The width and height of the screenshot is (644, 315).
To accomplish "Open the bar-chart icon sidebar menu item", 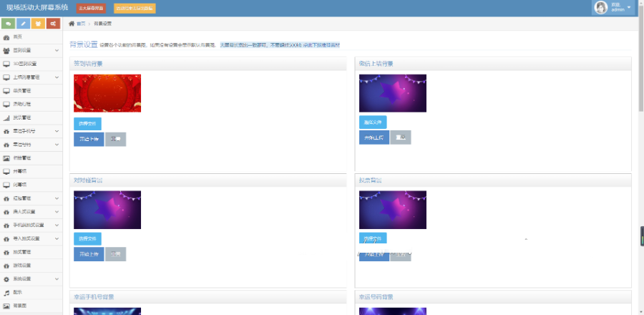I will [21, 117].
